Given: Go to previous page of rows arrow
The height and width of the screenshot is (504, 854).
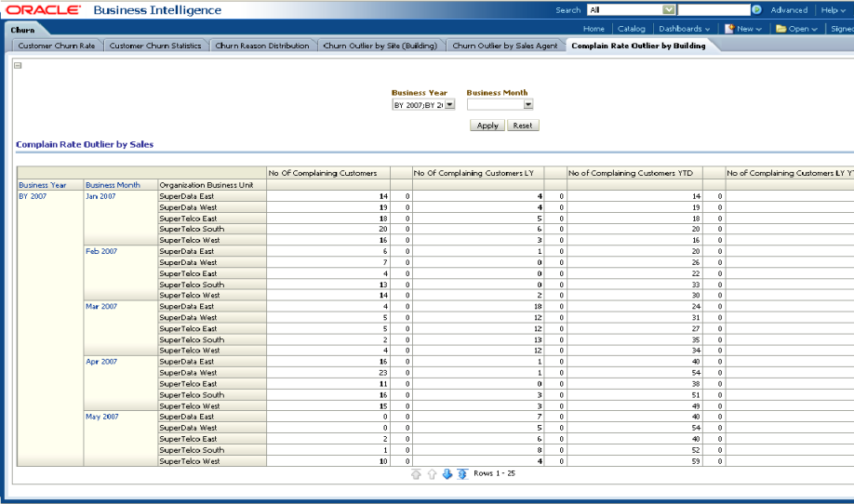Looking at the screenshot, I should (432, 474).
